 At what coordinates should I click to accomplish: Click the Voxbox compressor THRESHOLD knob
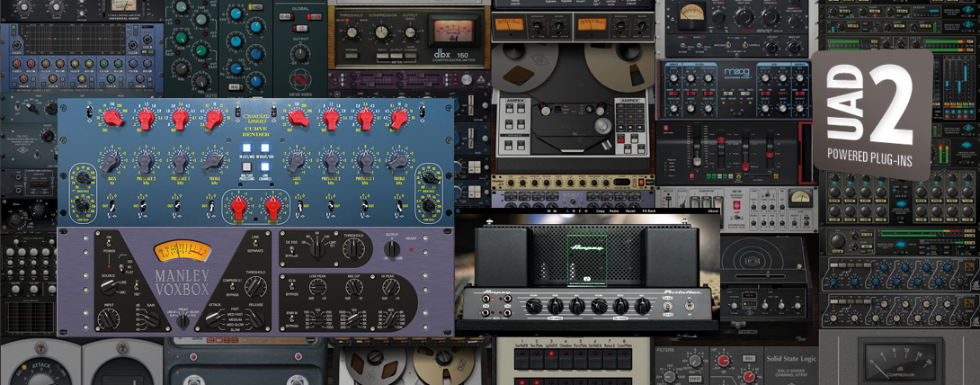(x=255, y=287)
